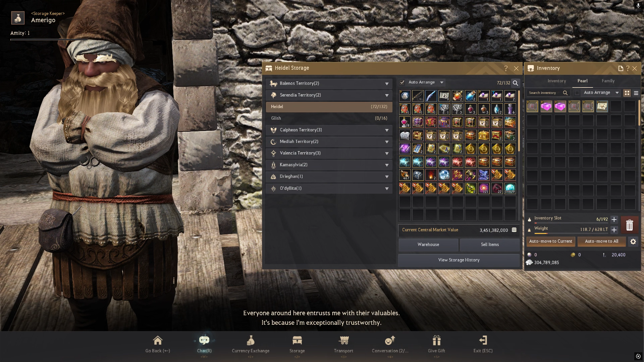Image resolution: width=644 pixels, height=362 pixels.
Task: Switch inventory to list view icon
Action: [636, 93]
